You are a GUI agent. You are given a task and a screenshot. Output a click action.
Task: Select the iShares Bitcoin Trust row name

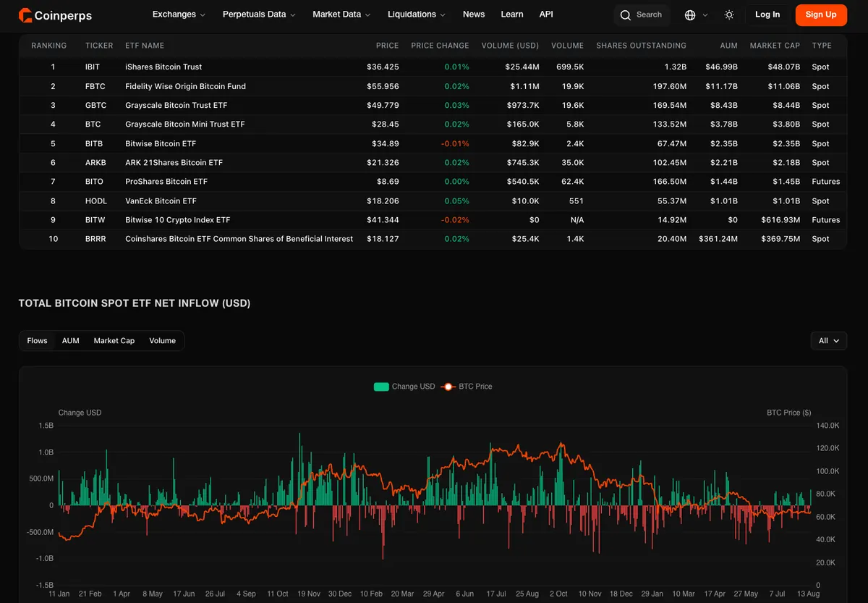163,67
